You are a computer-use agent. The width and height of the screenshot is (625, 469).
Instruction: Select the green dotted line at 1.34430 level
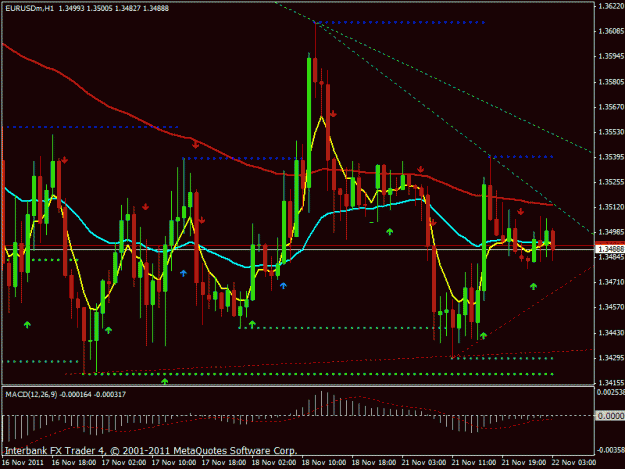click(x=343, y=328)
